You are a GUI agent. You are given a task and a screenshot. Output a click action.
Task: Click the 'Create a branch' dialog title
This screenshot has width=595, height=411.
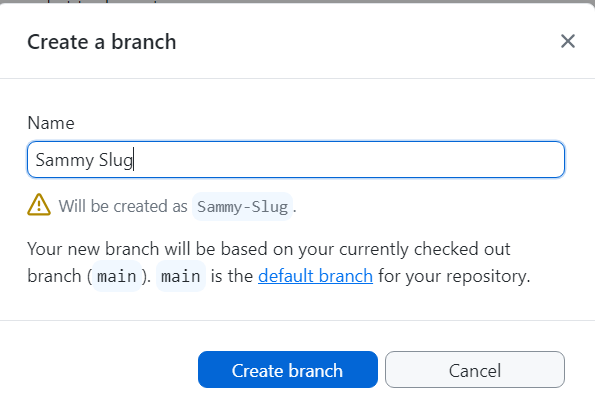pyautogui.click(x=102, y=42)
